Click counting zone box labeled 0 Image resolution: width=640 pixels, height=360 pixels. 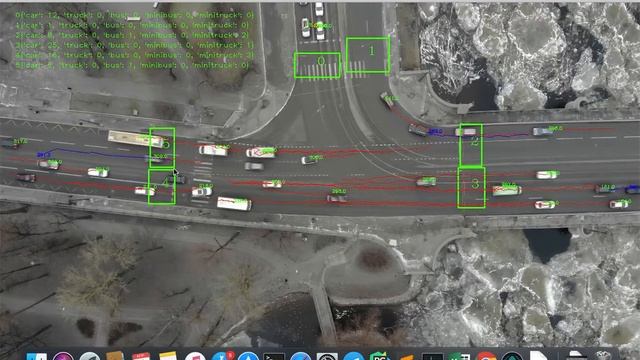tap(317, 65)
